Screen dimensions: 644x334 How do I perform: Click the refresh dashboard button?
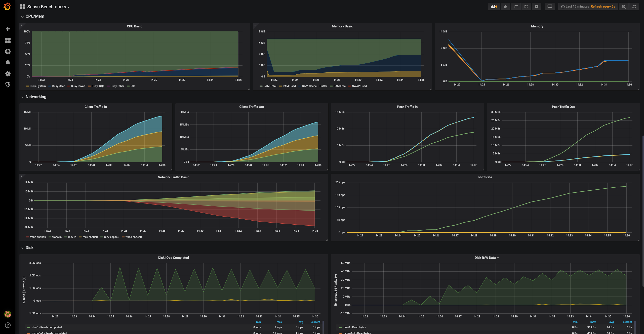pyautogui.click(x=634, y=7)
